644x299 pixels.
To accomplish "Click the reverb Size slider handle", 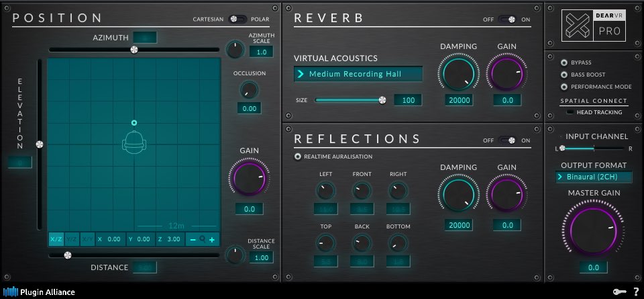I will point(382,100).
